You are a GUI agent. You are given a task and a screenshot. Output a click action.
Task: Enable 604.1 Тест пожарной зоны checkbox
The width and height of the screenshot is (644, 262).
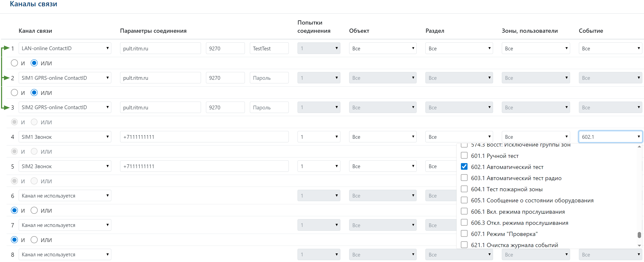(x=464, y=189)
